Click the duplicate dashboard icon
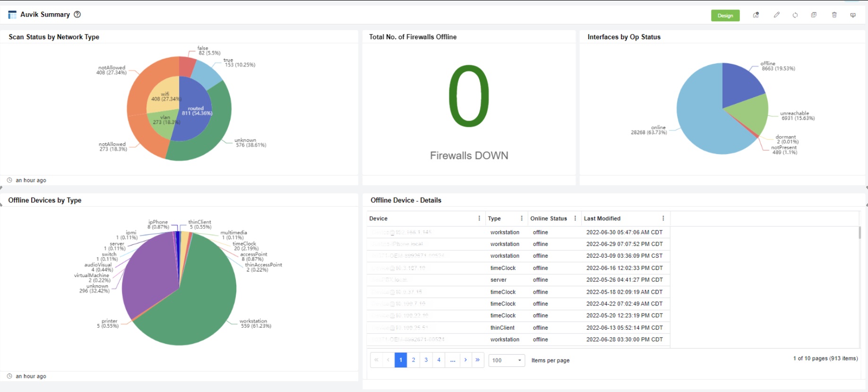Image resolution: width=868 pixels, height=392 pixels. point(814,15)
